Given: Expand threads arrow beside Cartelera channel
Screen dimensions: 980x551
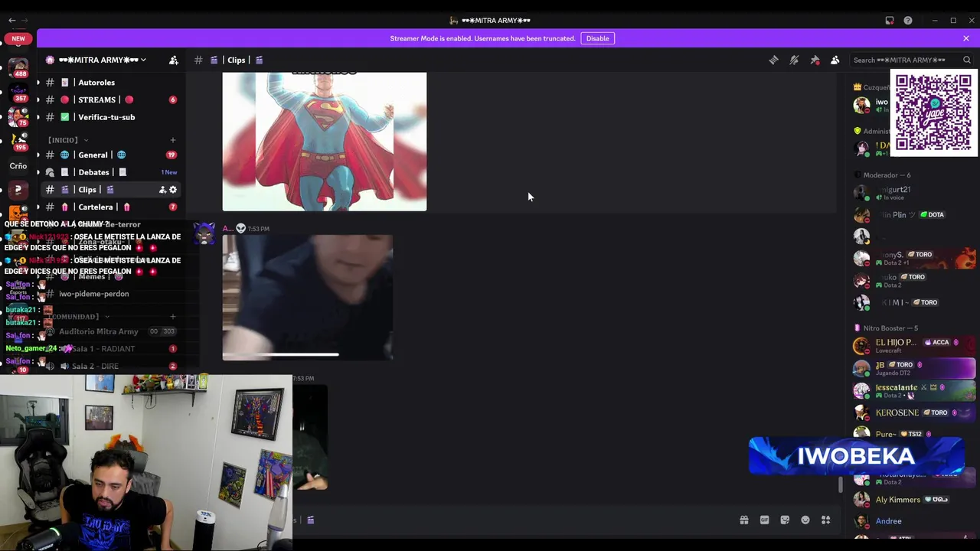Looking at the screenshot, I should pyautogui.click(x=38, y=207).
